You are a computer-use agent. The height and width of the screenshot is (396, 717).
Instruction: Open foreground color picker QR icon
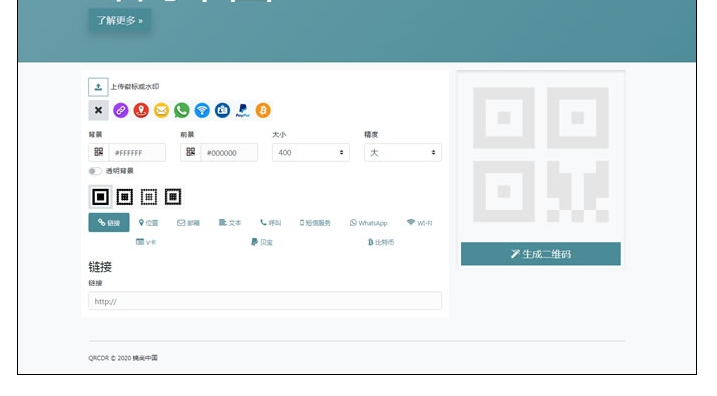coord(191,152)
